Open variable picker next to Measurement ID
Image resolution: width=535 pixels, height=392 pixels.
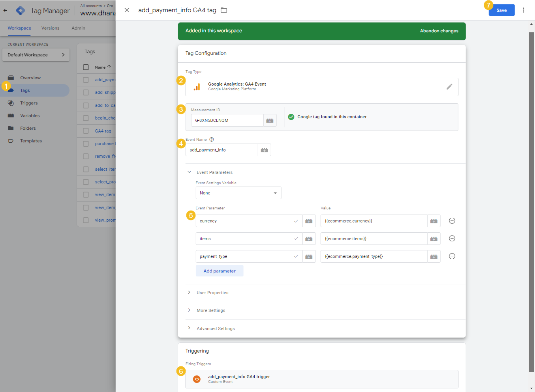coord(270,121)
